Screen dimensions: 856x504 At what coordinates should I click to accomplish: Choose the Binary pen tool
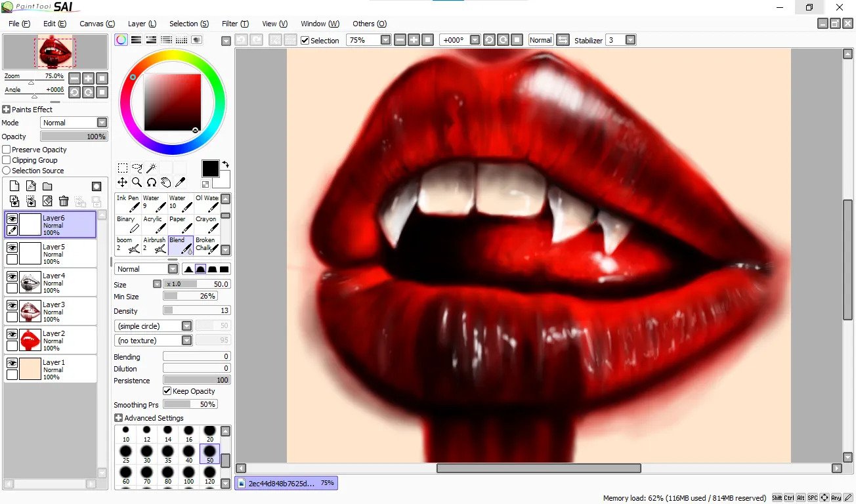(128, 224)
